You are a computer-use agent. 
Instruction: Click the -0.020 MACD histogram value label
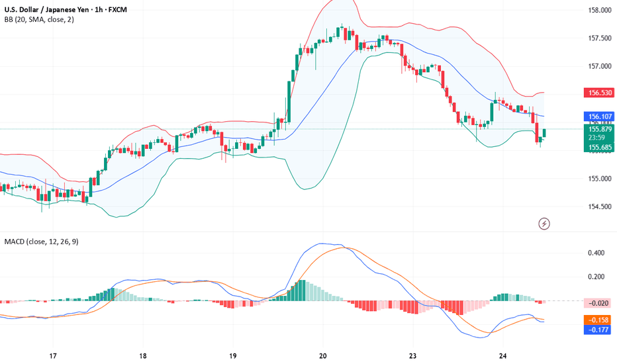click(599, 302)
